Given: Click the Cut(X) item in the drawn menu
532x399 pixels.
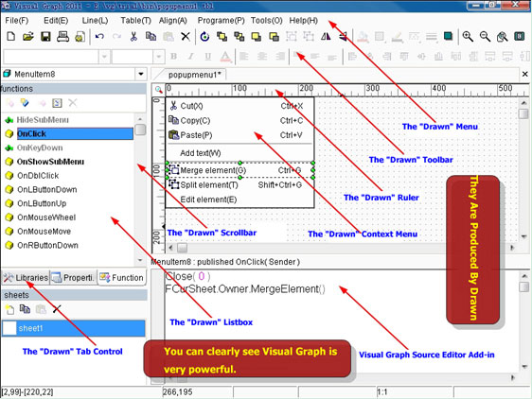Looking at the screenshot, I should pyautogui.click(x=239, y=106).
